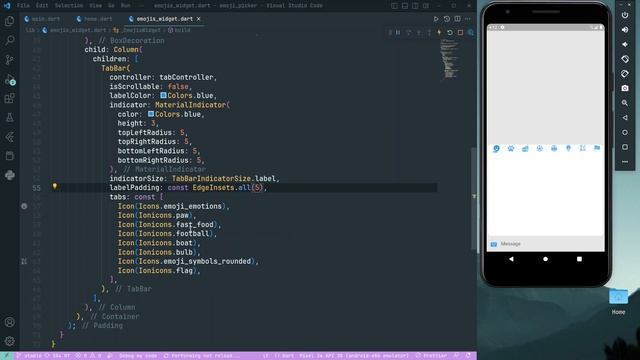Select the fast food tab in phone app

click(525, 149)
